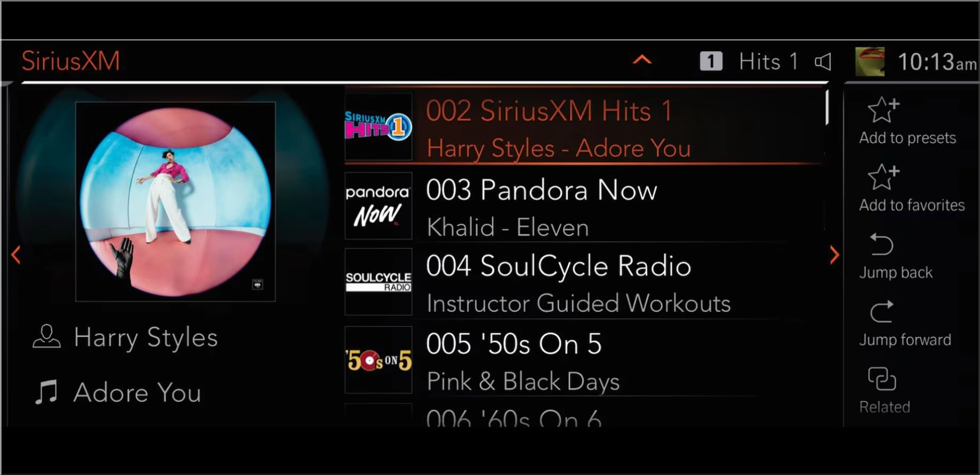Viewport: 980px width, 475px height.
Task: Tap the channel list scrollbar
Action: (827, 107)
